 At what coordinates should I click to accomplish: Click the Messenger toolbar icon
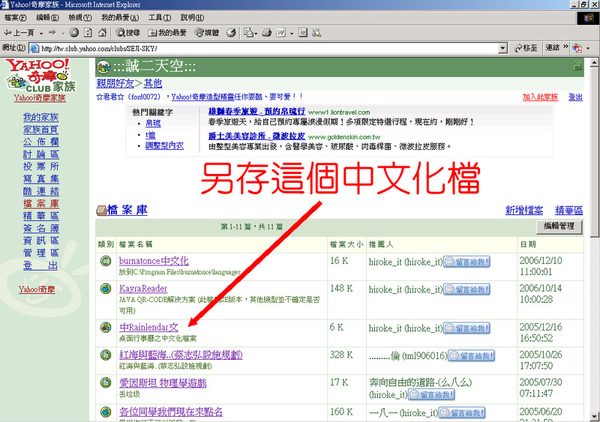(x=316, y=33)
